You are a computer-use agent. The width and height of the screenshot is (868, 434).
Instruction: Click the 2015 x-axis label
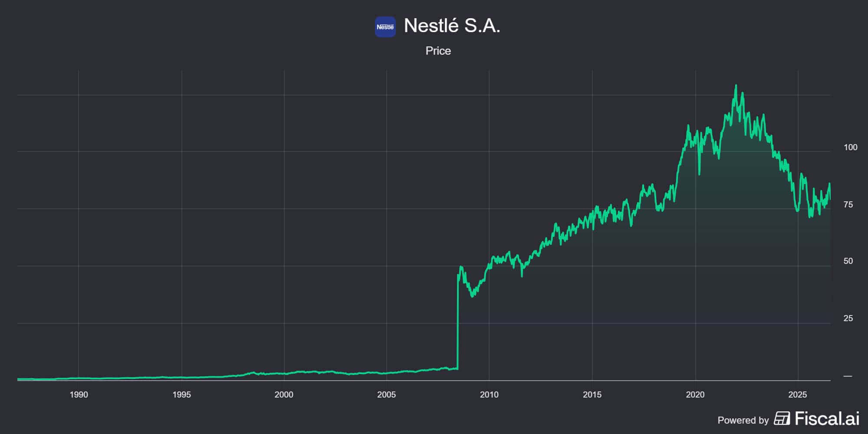pos(592,395)
